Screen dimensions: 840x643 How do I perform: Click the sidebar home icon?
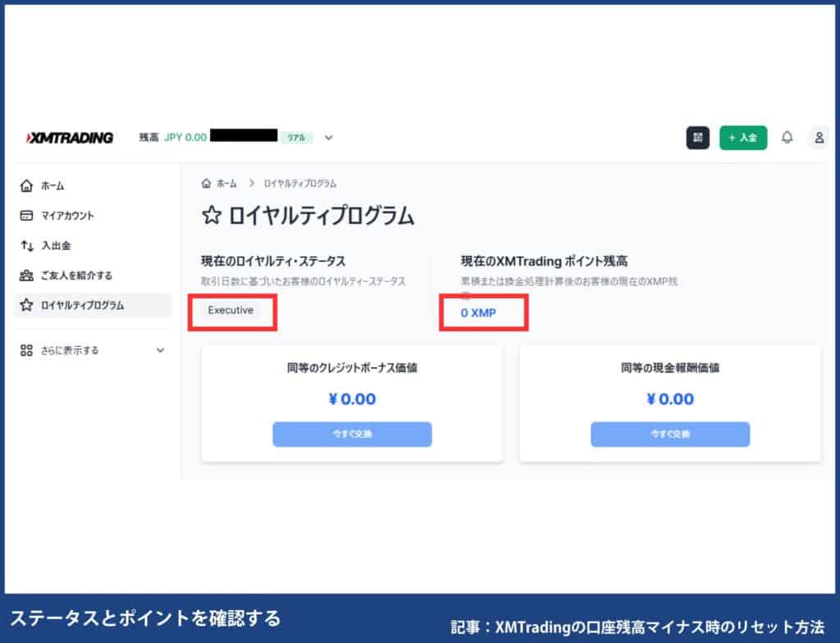pyautogui.click(x=26, y=186)
